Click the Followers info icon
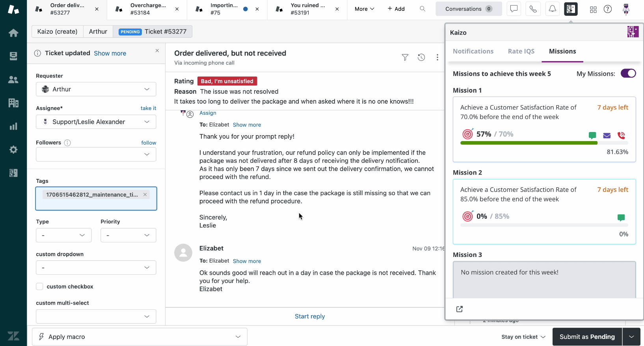Screen dimensions: 644x346 67,143
